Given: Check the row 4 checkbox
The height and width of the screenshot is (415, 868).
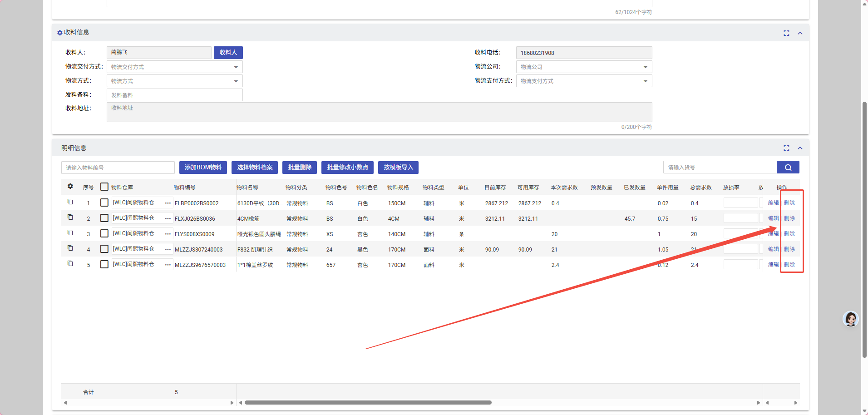Looking at the screenshot, I should (x=104, y=249).
